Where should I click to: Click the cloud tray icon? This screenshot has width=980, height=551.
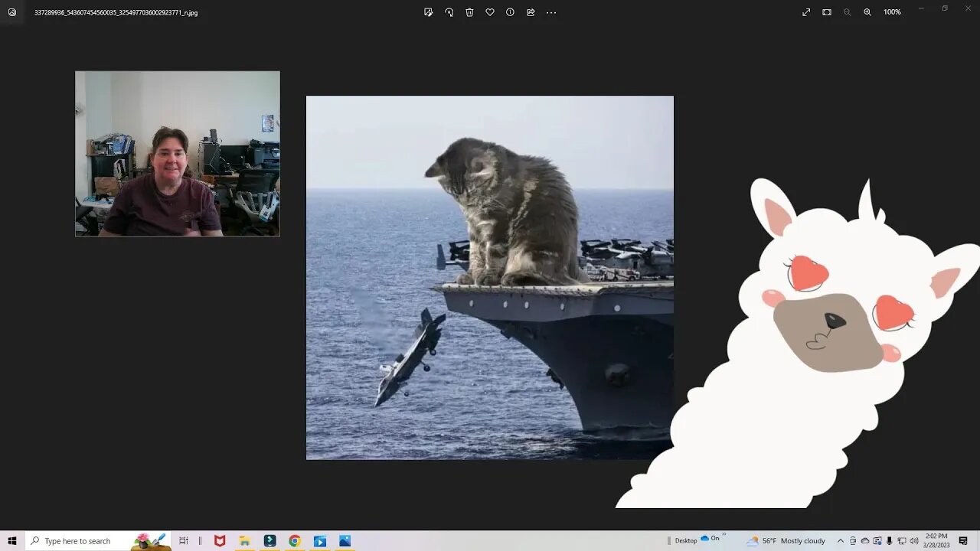pos(865,541)
